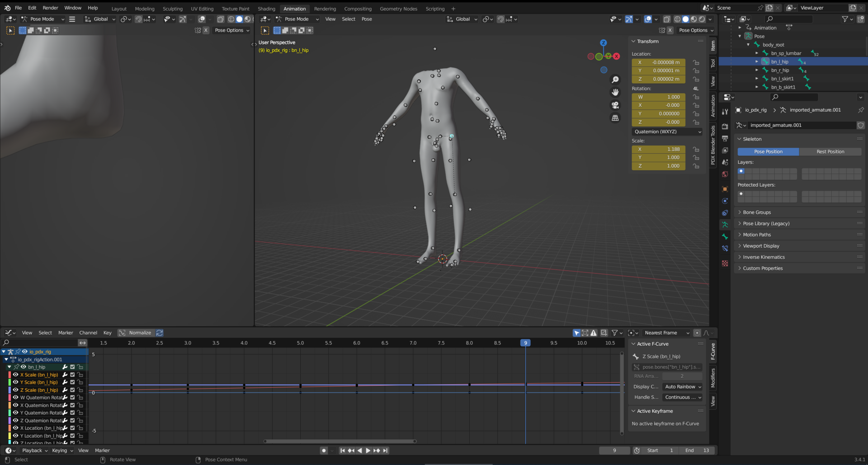This screenshot has height=465, width=868.
Task: Open Auto Rainbow display color dropdown
Action: [x=683, y=387]
